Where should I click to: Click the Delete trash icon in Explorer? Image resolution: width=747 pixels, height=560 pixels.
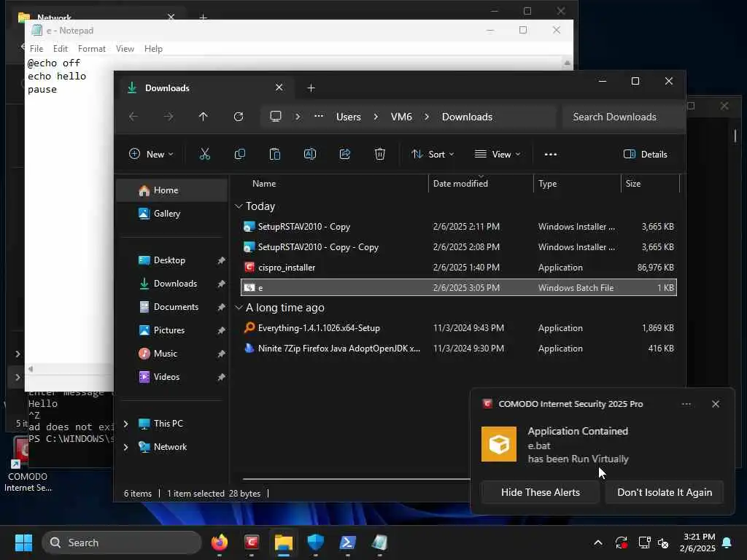pyautogui.click(x=379, y=154)
